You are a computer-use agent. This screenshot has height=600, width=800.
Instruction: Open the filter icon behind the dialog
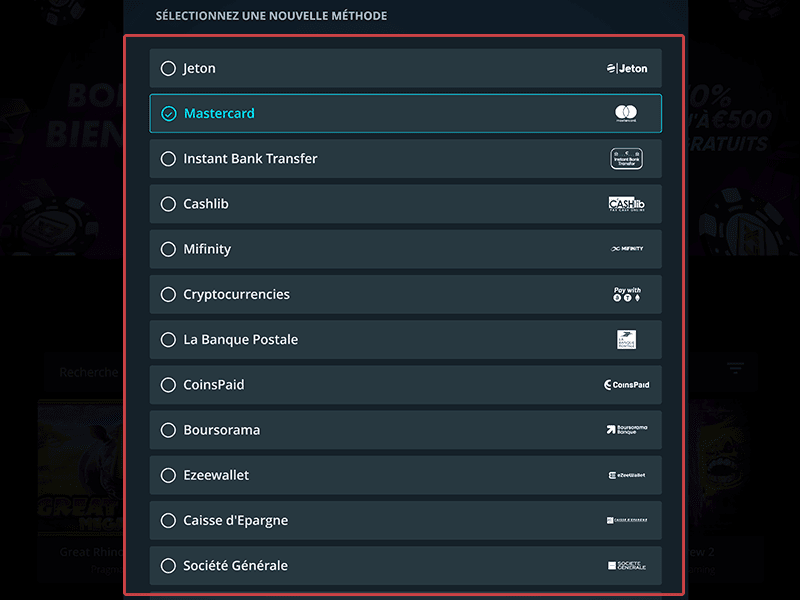tap(735, 367)
